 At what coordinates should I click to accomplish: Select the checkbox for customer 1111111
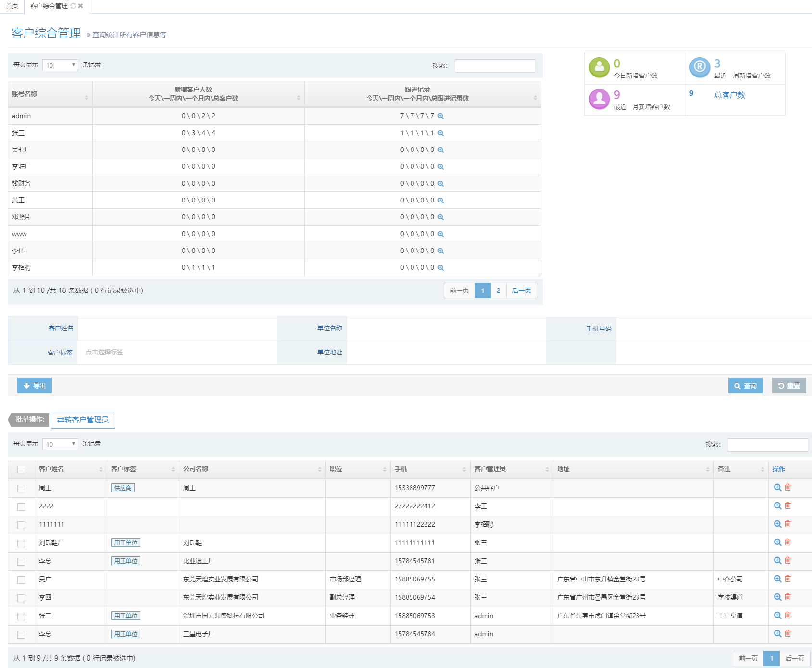pyautogui.click(x=21, y=525)
